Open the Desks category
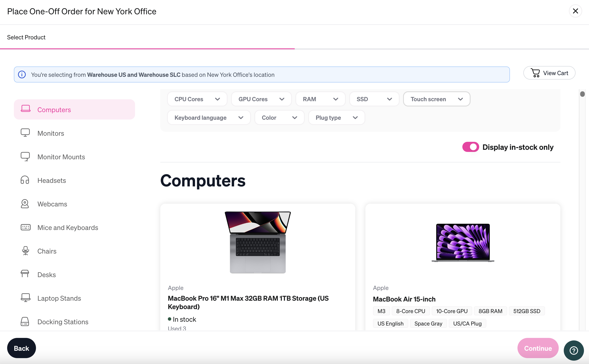The height and width of the screenshot is (364, 589). pyautogui.click(x=47, y=275)
